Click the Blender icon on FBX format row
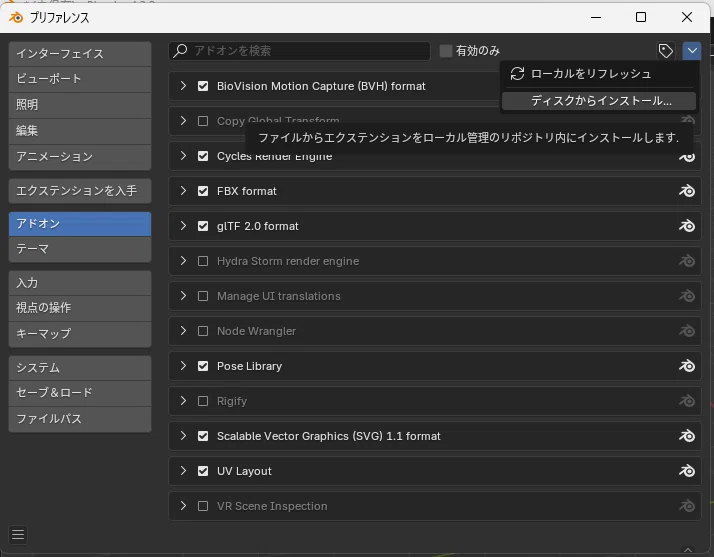This screenshot has height=557, width=714. click(x=687, y=191)
